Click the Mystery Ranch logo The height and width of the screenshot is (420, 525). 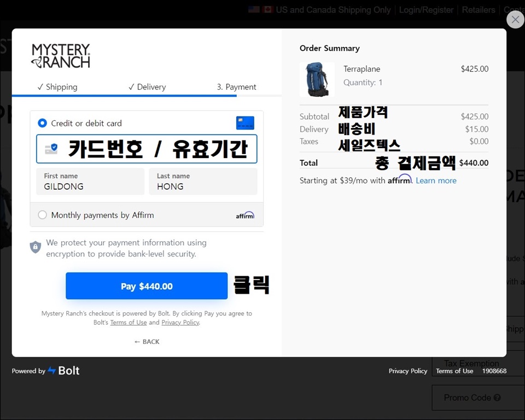(x=61, y=56)
